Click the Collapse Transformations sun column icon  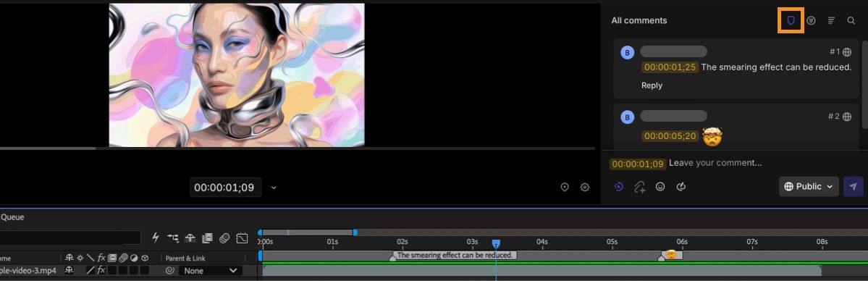pyautogui.click(x=80, y=258)
